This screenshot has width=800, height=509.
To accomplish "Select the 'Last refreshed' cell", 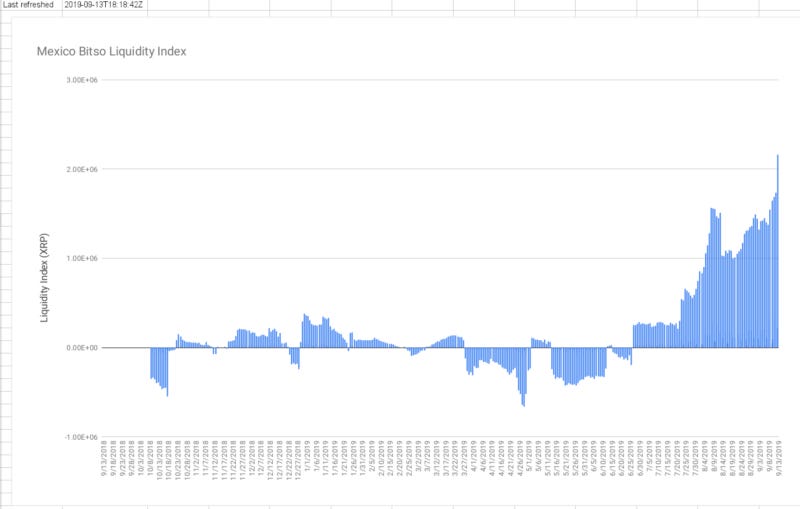I will [x=31, y=5].
